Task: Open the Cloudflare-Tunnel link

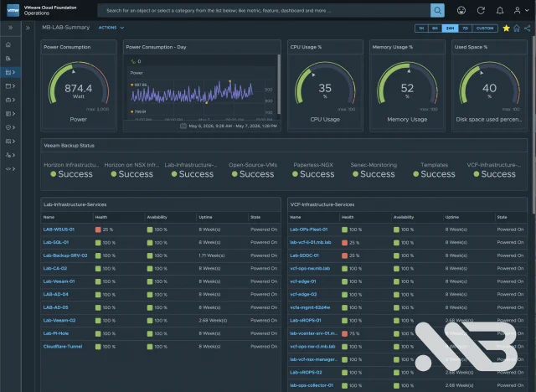Action: coord(63,346)
